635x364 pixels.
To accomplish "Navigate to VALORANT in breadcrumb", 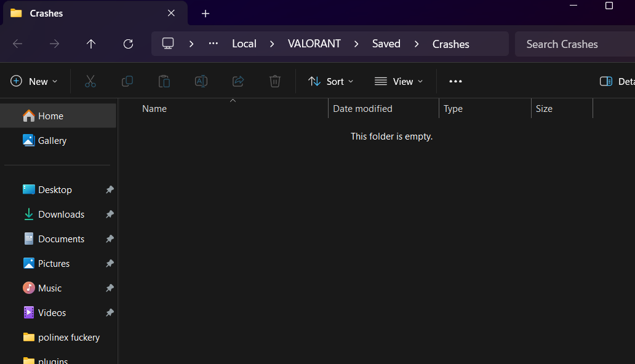I will pyautogui.click(x=314, y=44).
